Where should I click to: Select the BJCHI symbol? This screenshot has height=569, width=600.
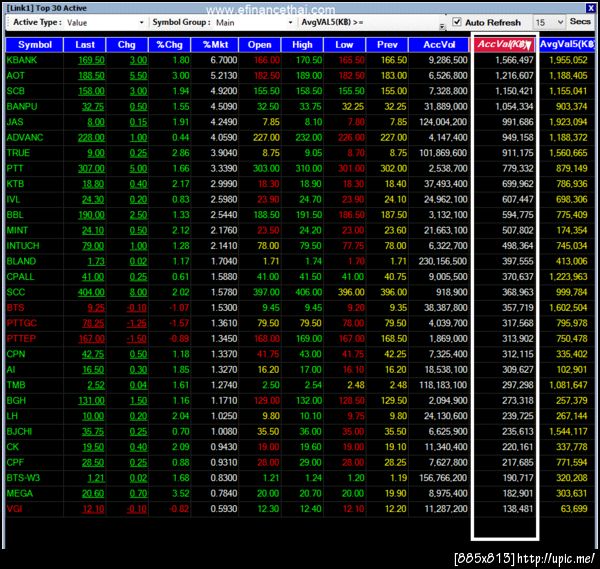tap(19, 432)
